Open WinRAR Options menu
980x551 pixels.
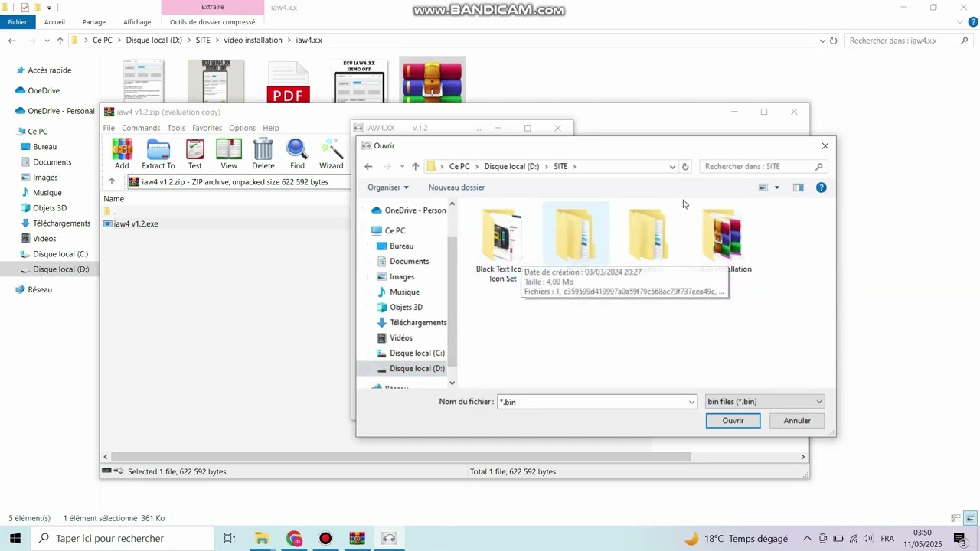tap(242, 128)
